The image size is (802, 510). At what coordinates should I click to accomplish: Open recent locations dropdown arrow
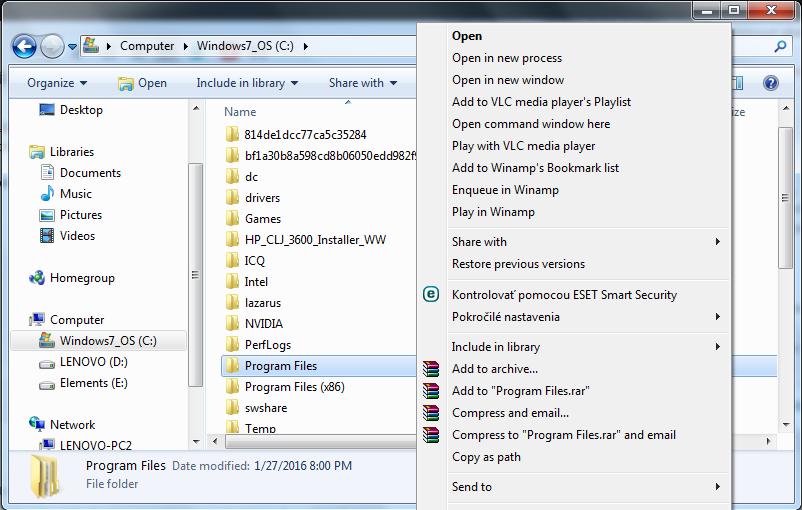pos(72,47)
